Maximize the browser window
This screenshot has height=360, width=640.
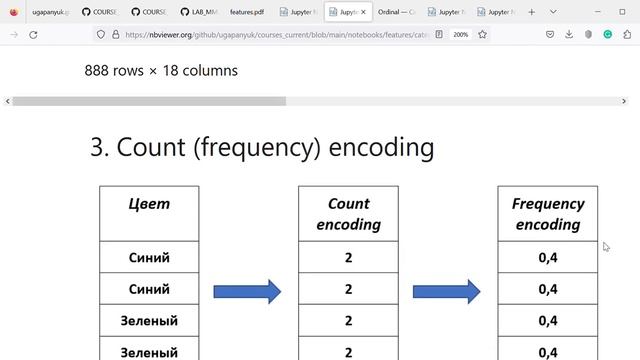[x=622, y=12]
